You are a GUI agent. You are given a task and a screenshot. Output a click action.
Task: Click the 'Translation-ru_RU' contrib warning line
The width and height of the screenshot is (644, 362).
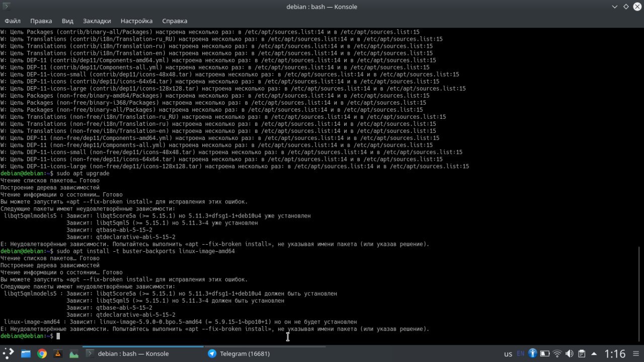pos(221,39)
